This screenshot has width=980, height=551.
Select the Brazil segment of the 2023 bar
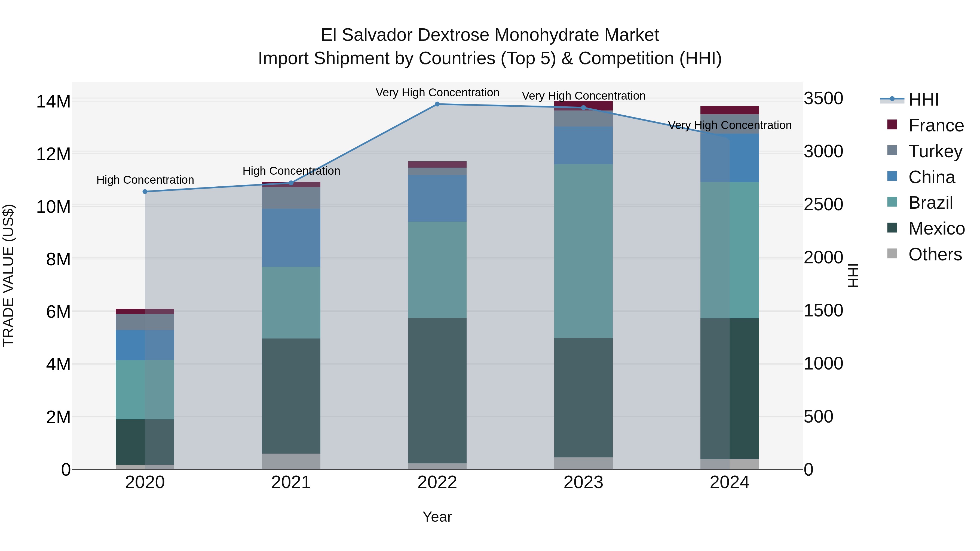pos(584,251)
